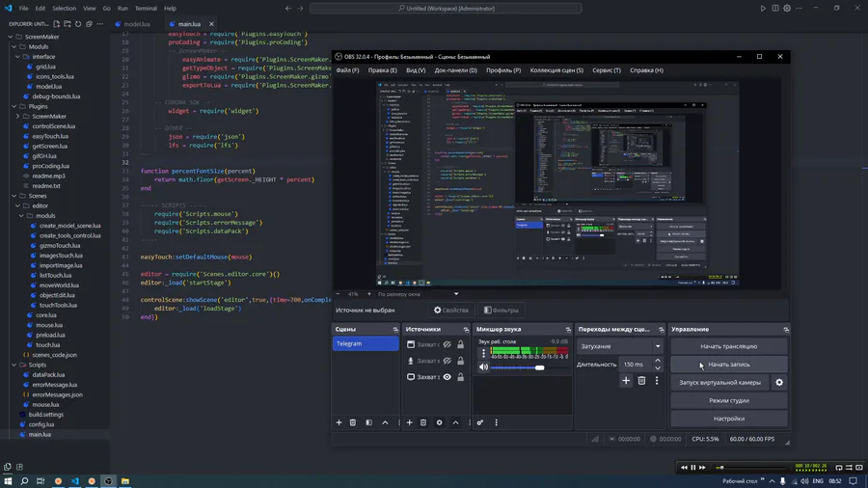Viewport: 868px width, 488px height.
Task: Add a scene transition with plus
Action: tap(626, 381)
